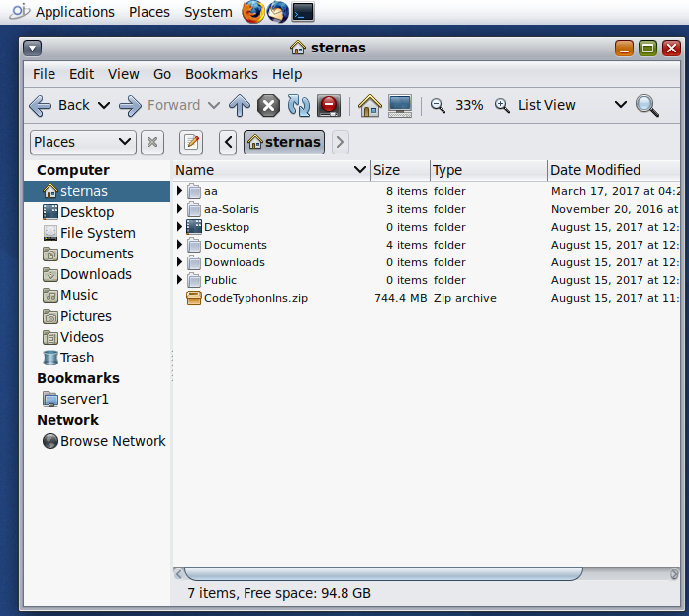689x616 pixels.
Task: Stop loading with the X toolbar icon
Action: [x=268, y=106]
